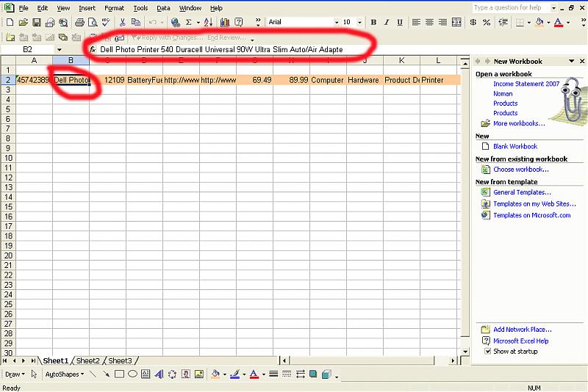Image resolution: width=588 pixels, height=392 pixels.
Task: Toggle Bold formatting
Action: tap(373, 23)
